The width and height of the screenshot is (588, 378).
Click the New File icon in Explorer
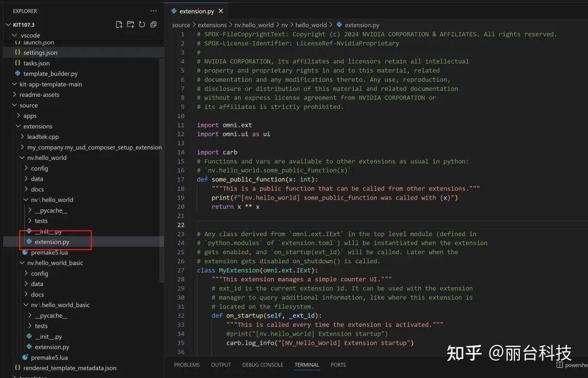tap(119, 24)
